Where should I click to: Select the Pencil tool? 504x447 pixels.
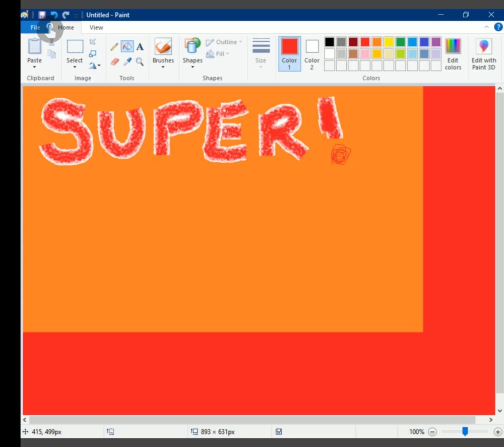(x=113, y=46)
